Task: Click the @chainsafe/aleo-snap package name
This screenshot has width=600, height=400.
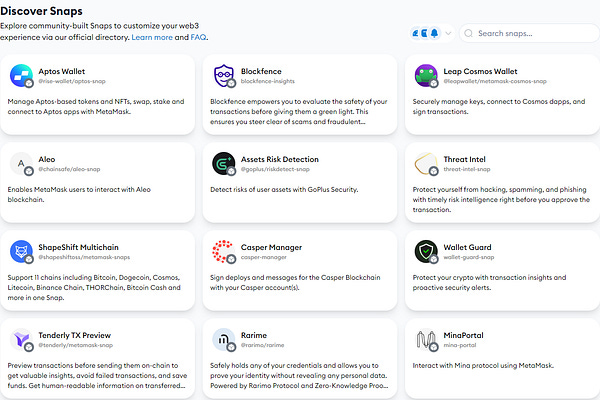Action: (69, 169)
